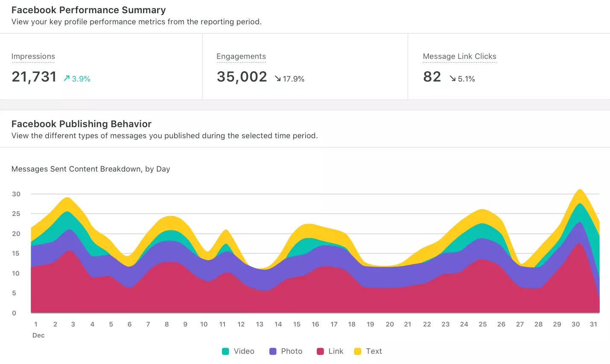Click the Message Link Clicks label
The width and height of the screenshot is (610, 364).
(459, 56)
